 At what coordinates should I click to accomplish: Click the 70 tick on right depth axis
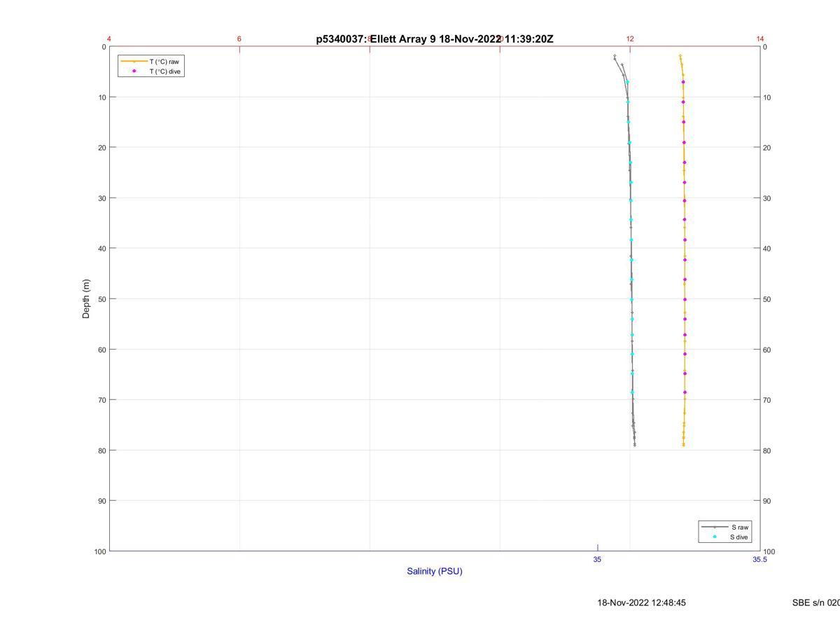pyautogui.click(x=767, y=400)
